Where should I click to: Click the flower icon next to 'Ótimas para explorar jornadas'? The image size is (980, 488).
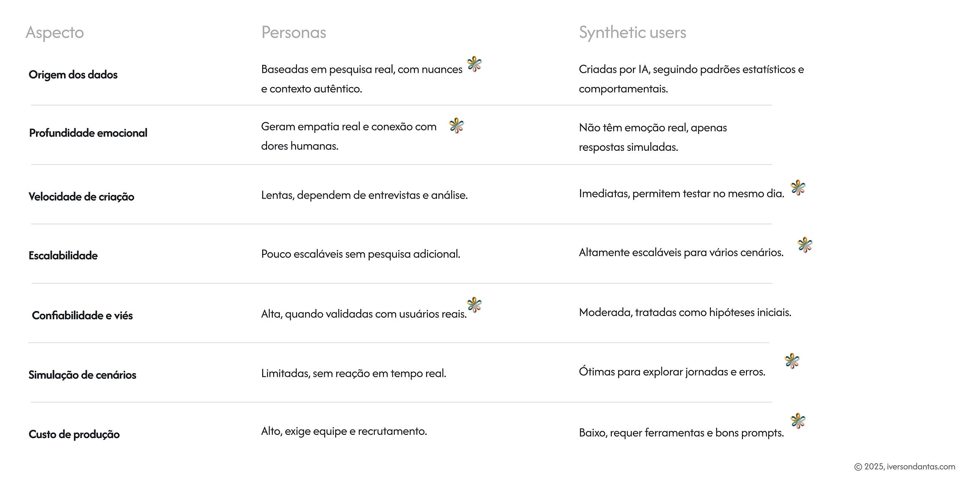792,361
